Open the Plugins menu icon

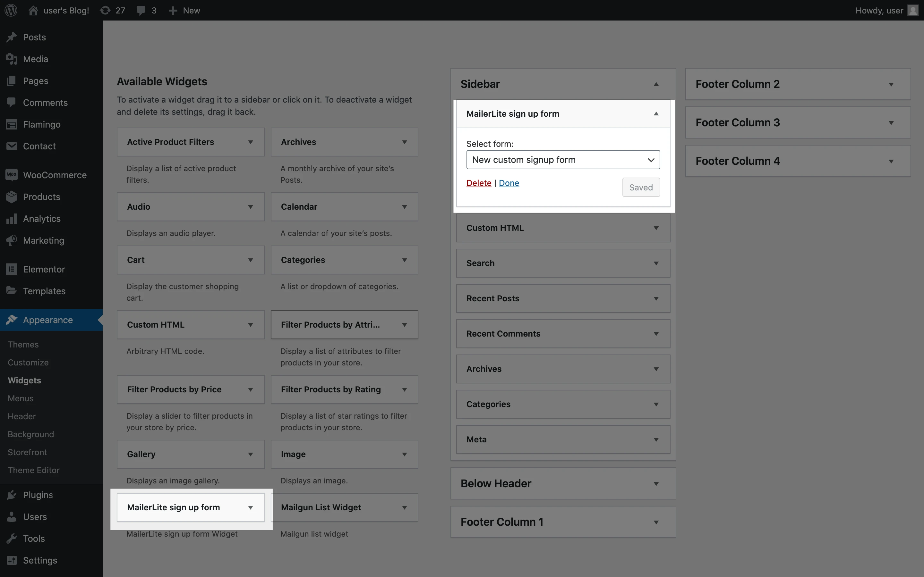pyautogui.click(x=12, y=495)
